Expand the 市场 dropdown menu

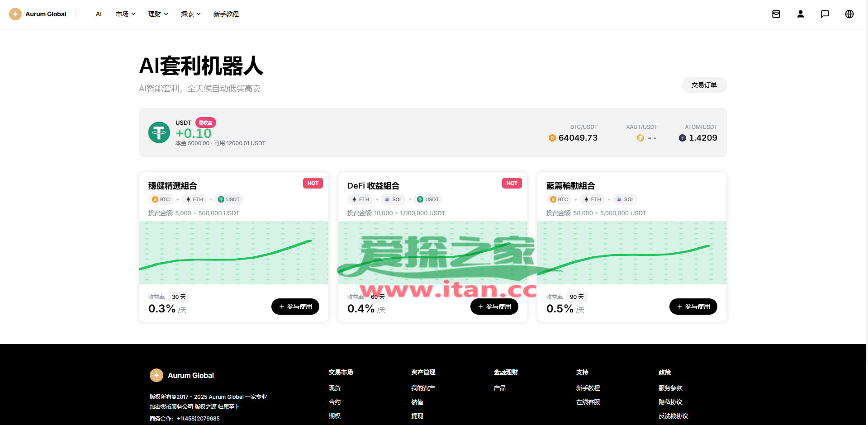[126, 14]
